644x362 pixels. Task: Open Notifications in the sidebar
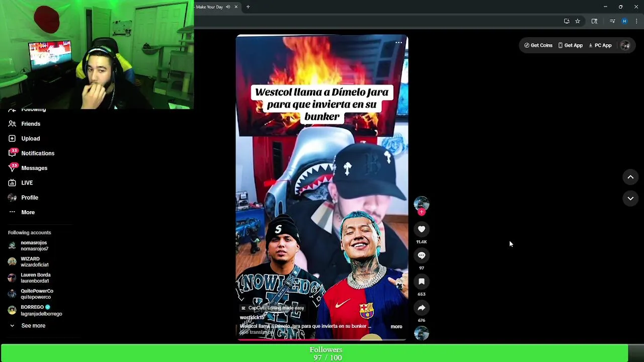[x=38, y=153]
